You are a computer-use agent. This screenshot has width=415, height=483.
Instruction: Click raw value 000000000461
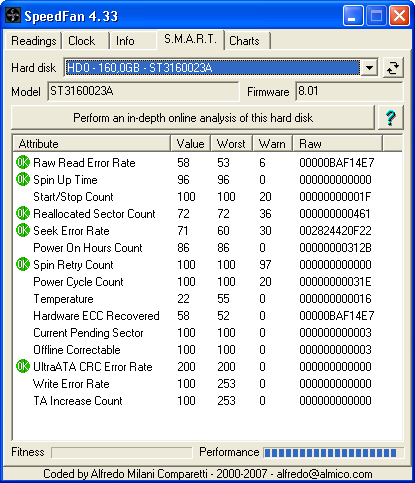point(335,214)
